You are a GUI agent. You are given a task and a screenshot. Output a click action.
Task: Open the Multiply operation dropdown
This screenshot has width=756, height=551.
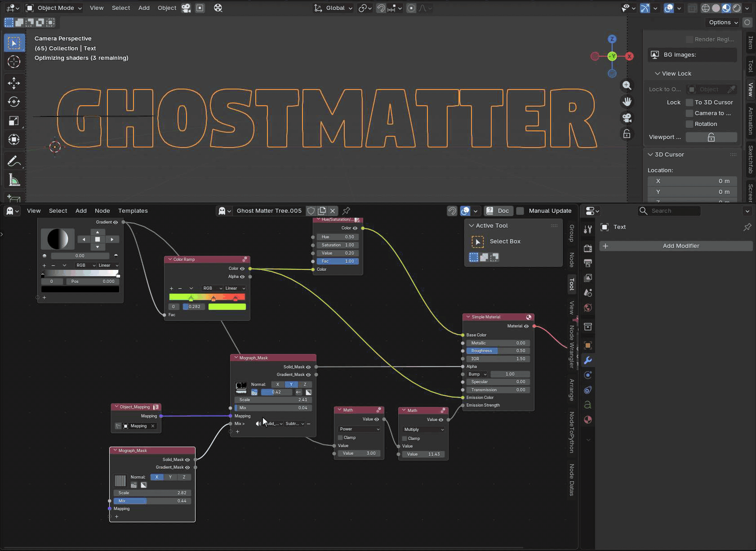tap(423, 430)
